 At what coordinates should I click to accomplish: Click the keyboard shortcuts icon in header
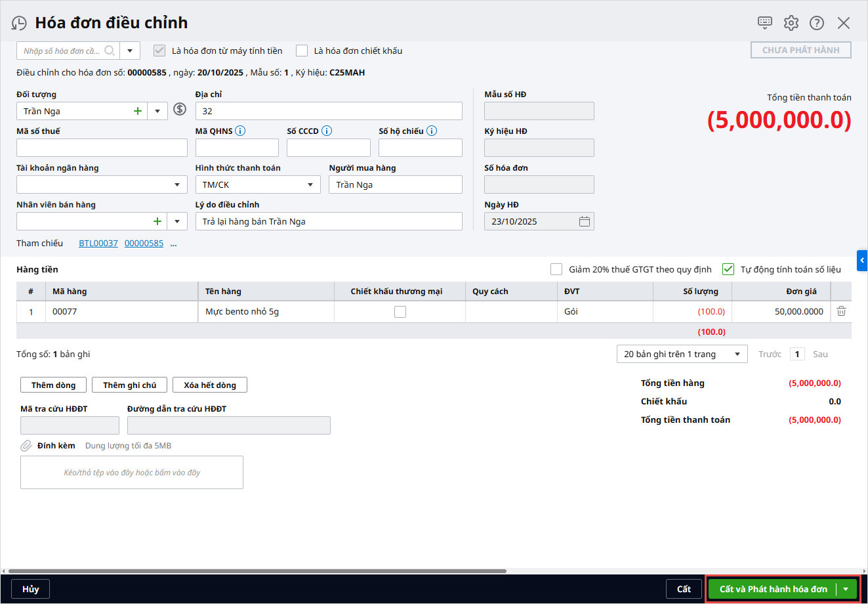(x=765, y=23)
